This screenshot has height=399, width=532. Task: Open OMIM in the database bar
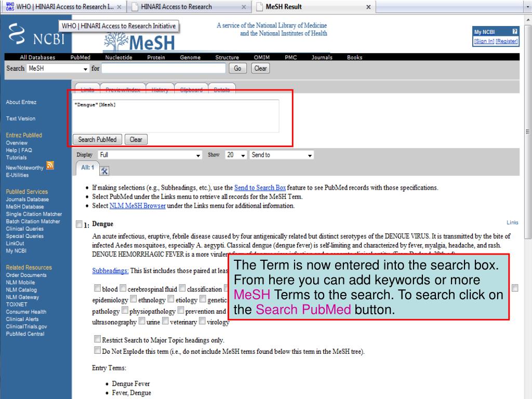[x=262, y=57]
